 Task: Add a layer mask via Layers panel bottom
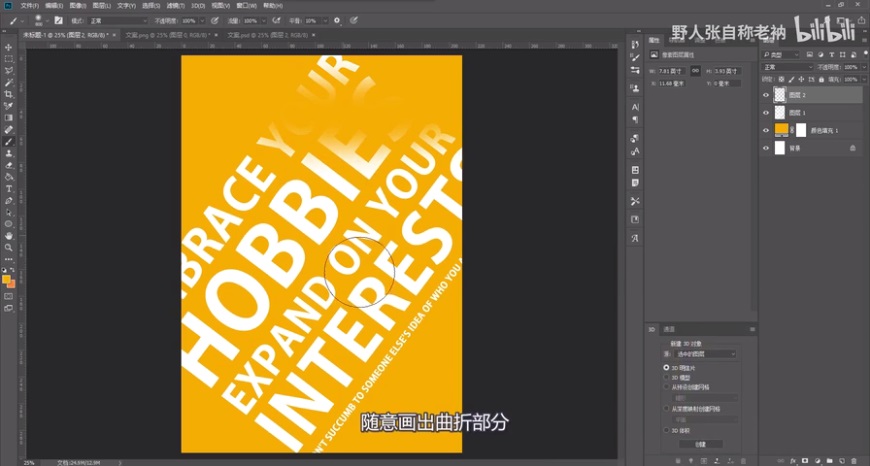805,460
